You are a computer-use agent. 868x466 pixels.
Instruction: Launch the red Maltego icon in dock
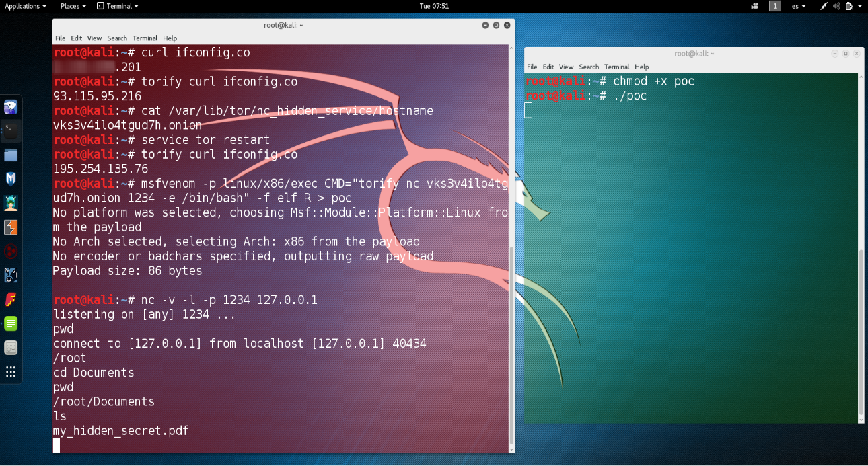click(x=11, y=251)
